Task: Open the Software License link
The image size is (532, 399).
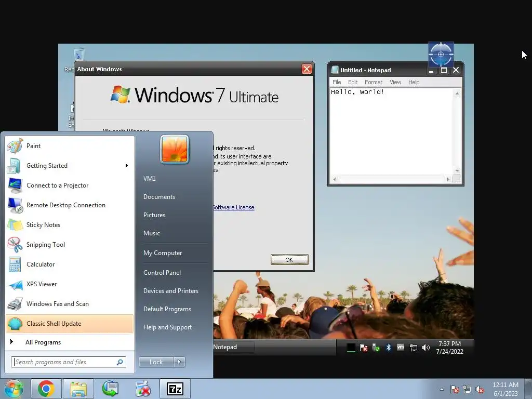Action: click(x=233, y=207)
